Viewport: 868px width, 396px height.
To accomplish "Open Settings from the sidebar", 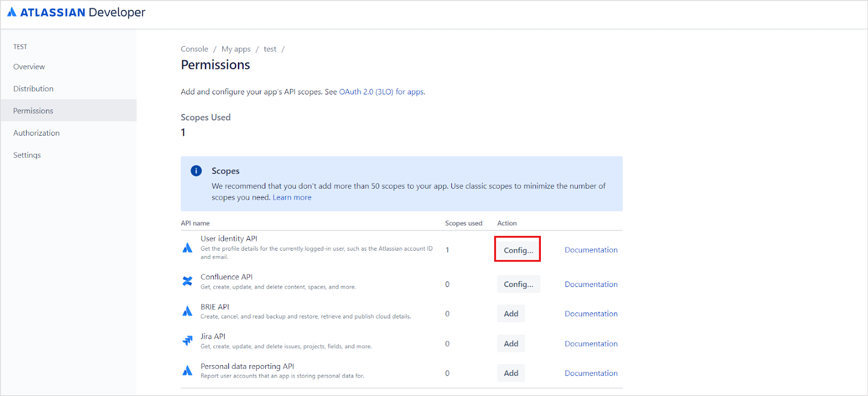I will (x=27, y=155).
